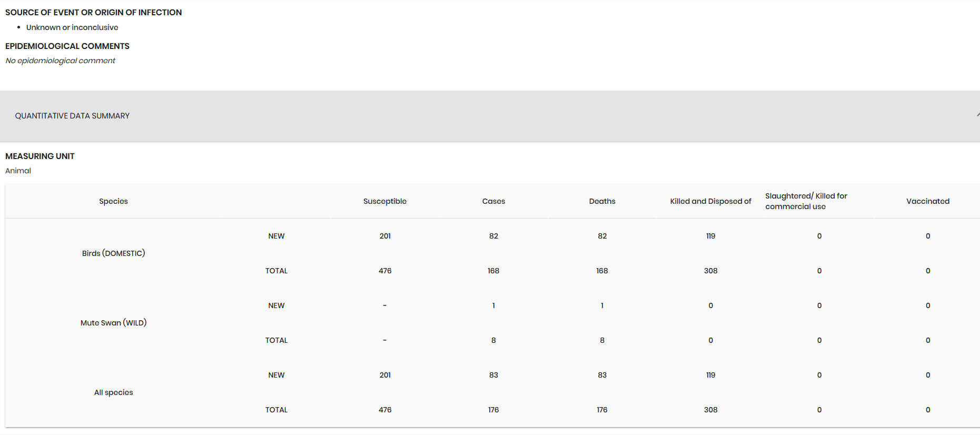Click the No epidemiological comment text
This screenshot has height=435, width=980.
point(60,61)
